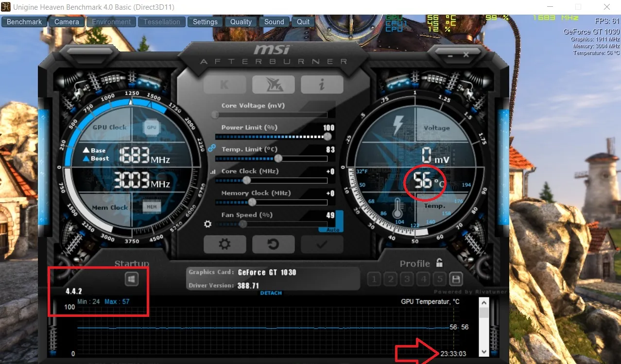Close the Afterburner window with its X button
Image resolution: width=621 pixels, height=364 pixels.
pos(466,54)
